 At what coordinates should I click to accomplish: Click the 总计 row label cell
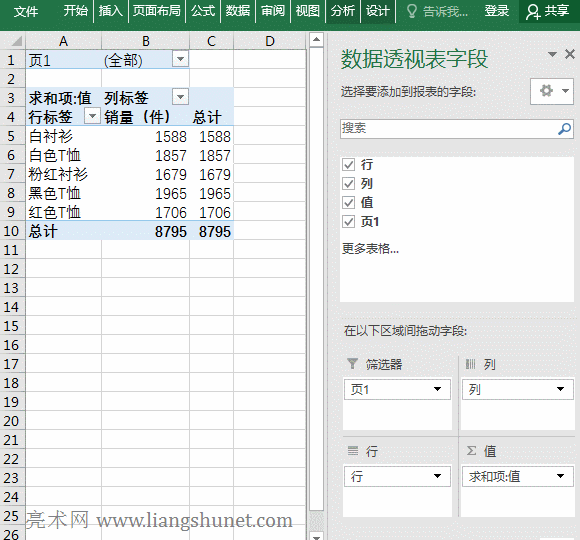(63, 232)
